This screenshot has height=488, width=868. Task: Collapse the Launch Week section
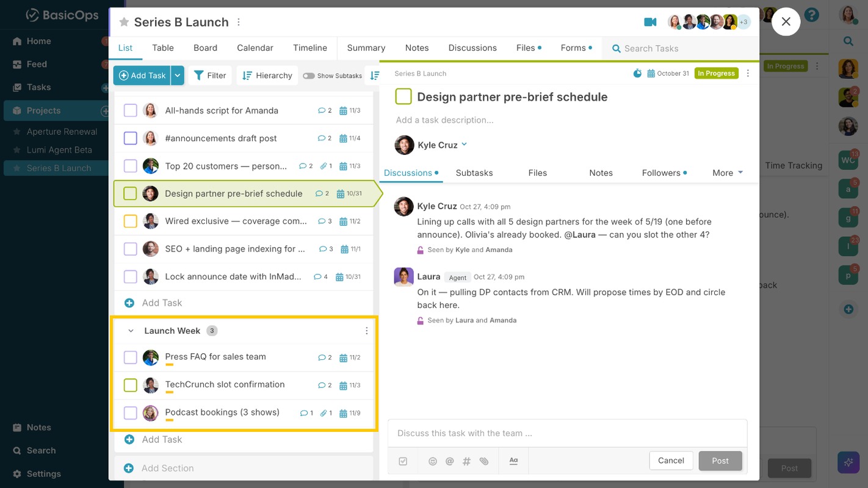pyautogui.click(x=131, y=331)
